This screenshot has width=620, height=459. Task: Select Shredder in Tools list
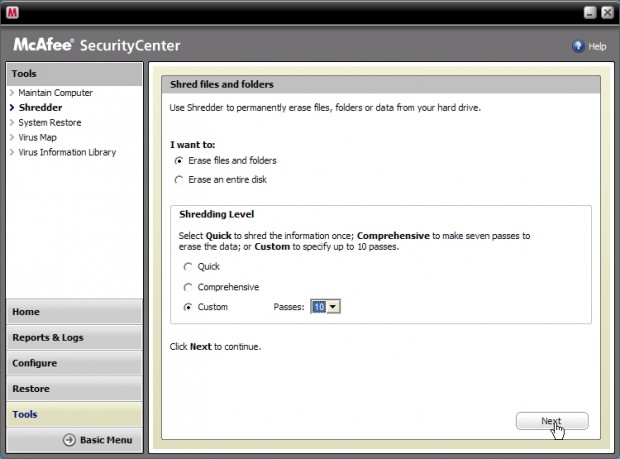[x=40, y=108]
